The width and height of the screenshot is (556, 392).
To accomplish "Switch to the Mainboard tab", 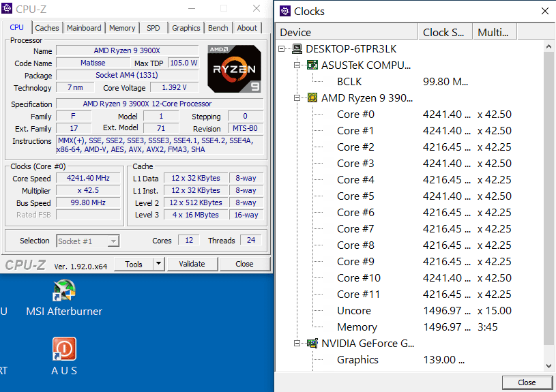I will tap(84, 28).
